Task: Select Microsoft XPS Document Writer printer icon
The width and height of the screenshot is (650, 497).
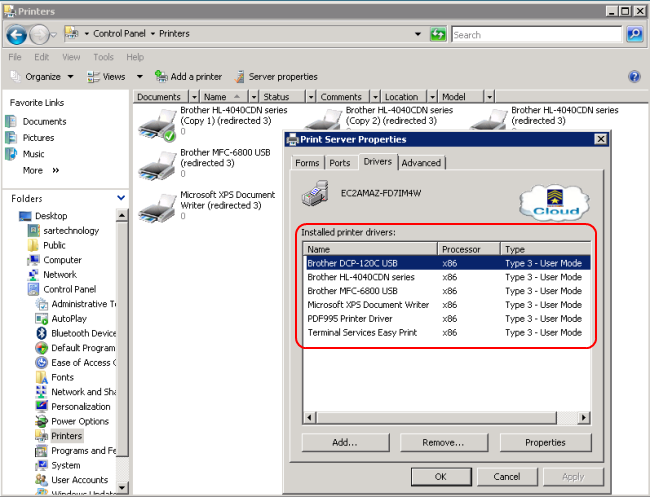Action: tap(158, 209)
